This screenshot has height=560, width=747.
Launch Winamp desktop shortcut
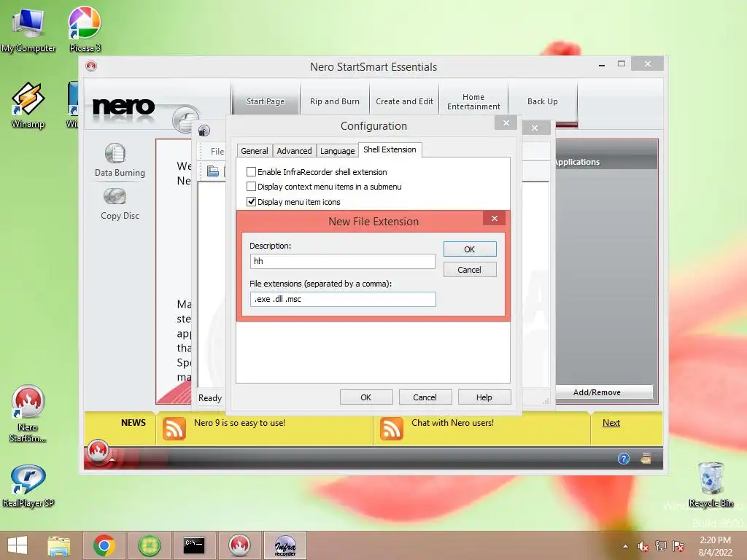coord(28,105)
